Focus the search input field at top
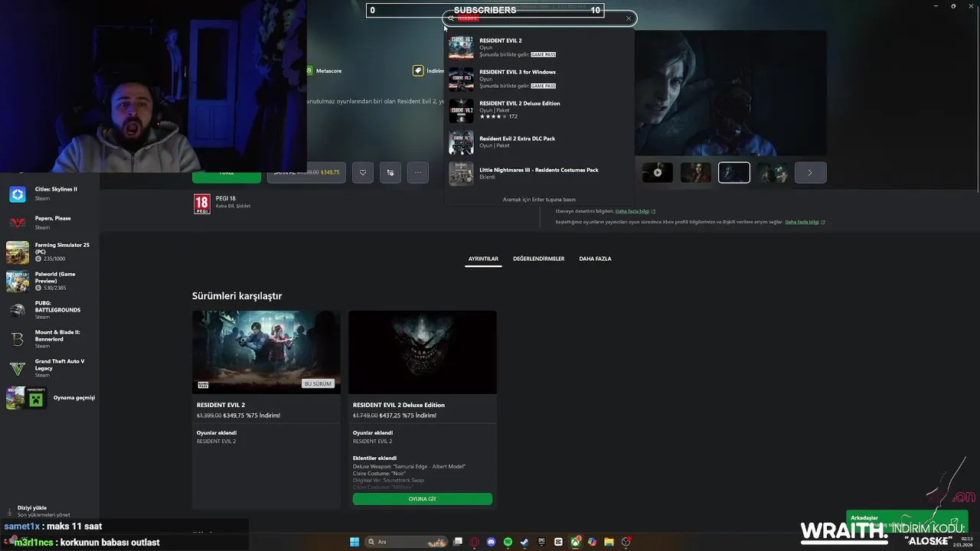The height and width of the screenshot is (551, 980). (x=540, y=18)
